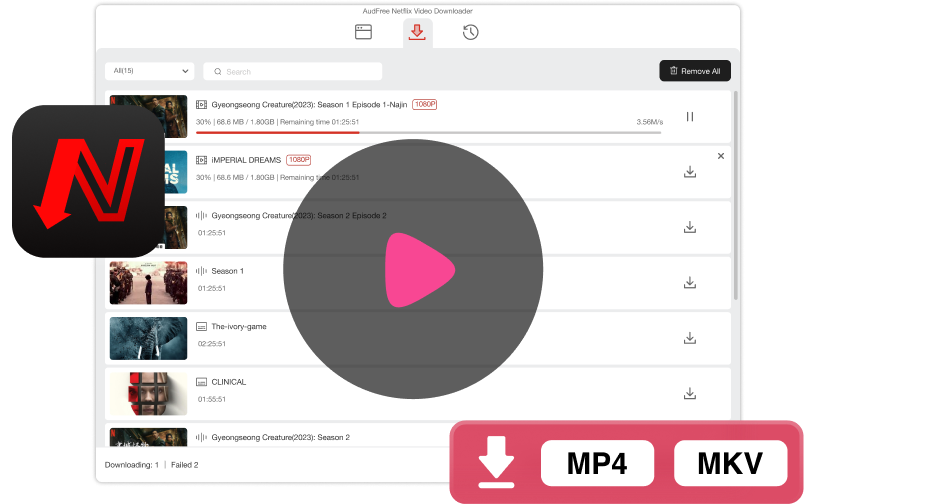Open the download history clock tab
The width and height of the screenshot is (940, 504).
471,32
